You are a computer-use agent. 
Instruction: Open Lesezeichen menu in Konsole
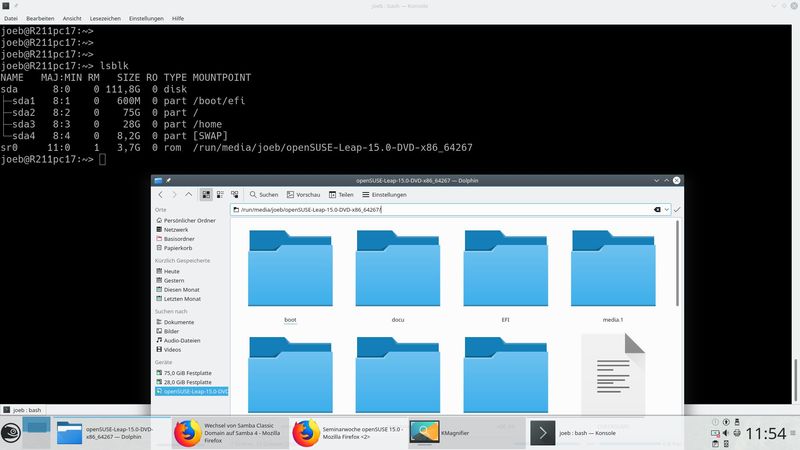(x=105, y=18)
